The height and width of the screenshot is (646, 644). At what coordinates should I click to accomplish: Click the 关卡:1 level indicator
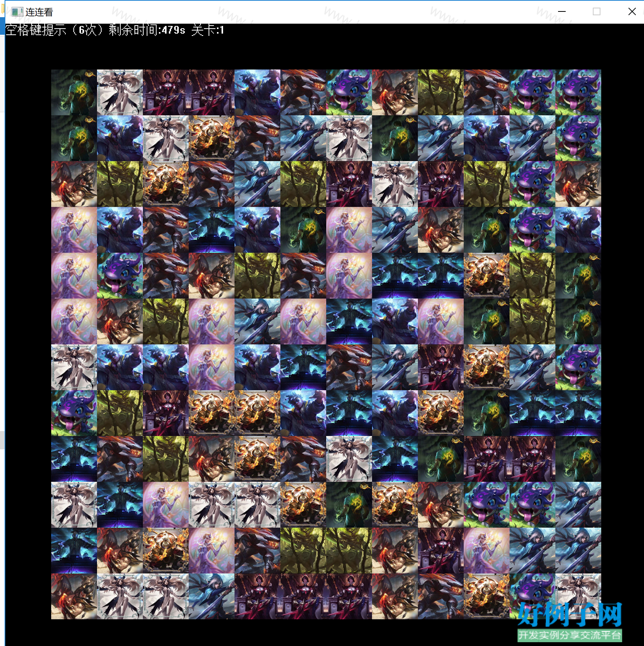pos(208,30)
